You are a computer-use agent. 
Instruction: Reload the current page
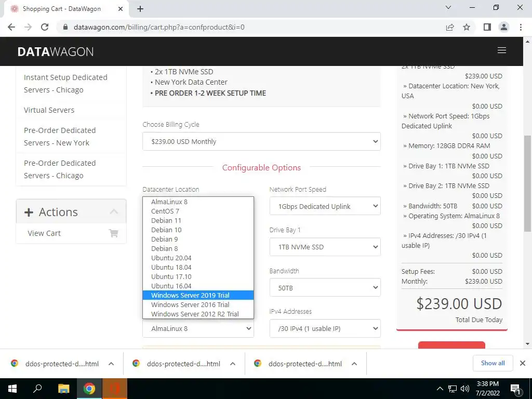(x=45, y=27)
